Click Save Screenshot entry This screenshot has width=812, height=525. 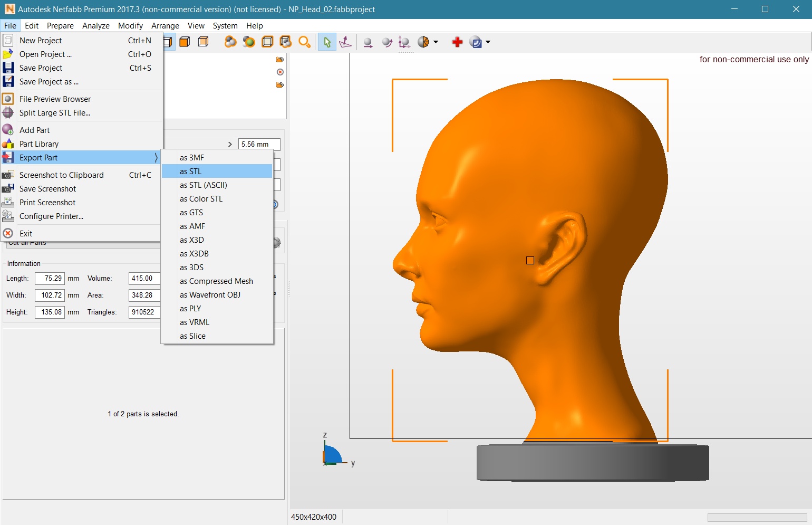pos(81,189)
